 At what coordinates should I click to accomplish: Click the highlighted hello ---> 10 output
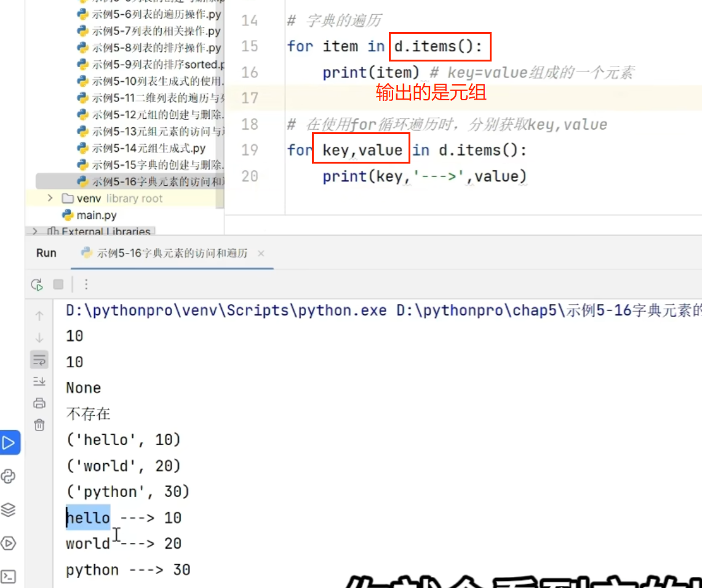point(124,518)
